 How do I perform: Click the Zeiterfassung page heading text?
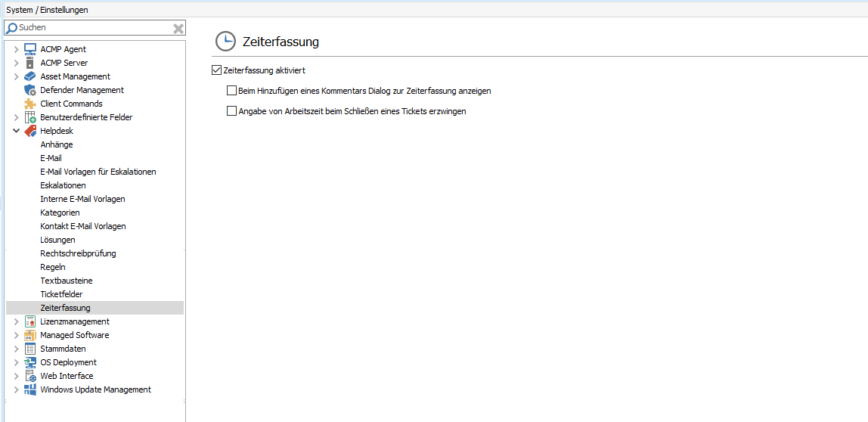point(281,42)
